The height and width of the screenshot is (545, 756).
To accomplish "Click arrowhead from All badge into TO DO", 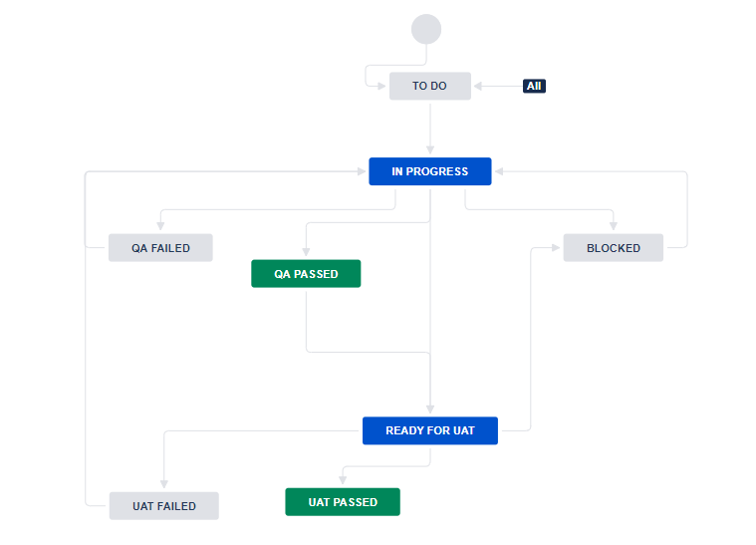I will click(x=479, y=87).
